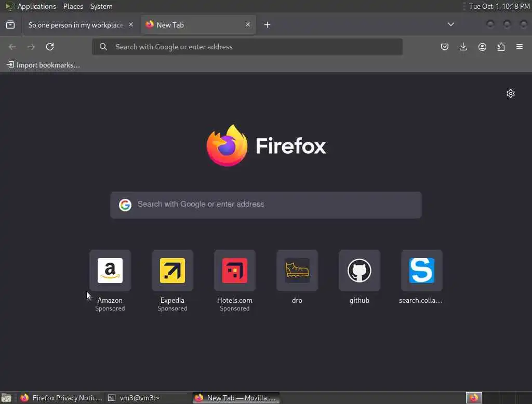Click the Amazon label text
Viewport: 532px width, 404px height.
[110, 300]
